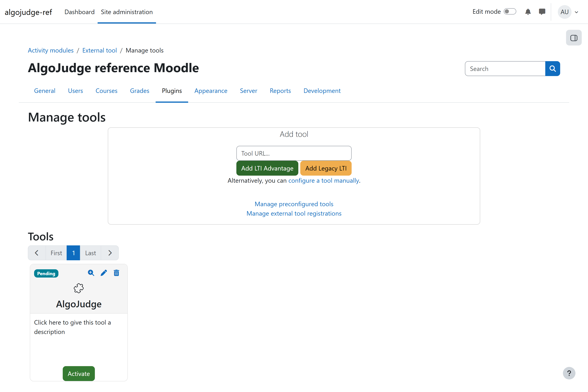Switch to the General tab
Image resolution: width=588 pixels, height=392 pixels.
click(45, 91)
